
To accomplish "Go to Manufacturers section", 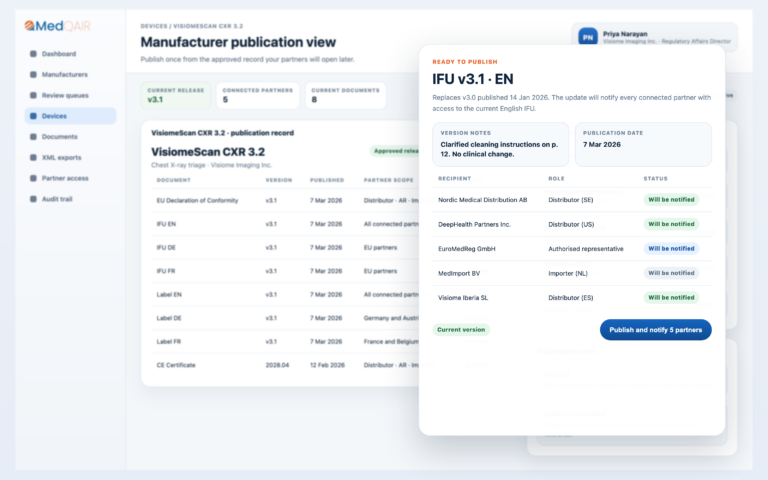I will coord(70,74).
